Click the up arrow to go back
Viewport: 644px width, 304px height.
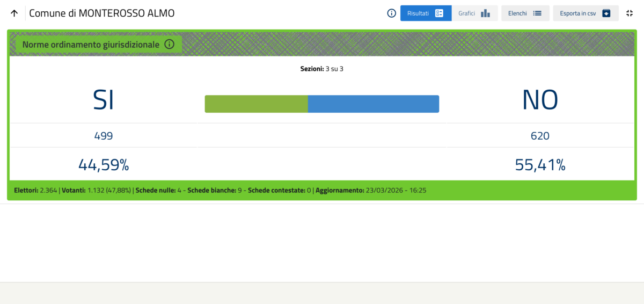tap(14, 13)
